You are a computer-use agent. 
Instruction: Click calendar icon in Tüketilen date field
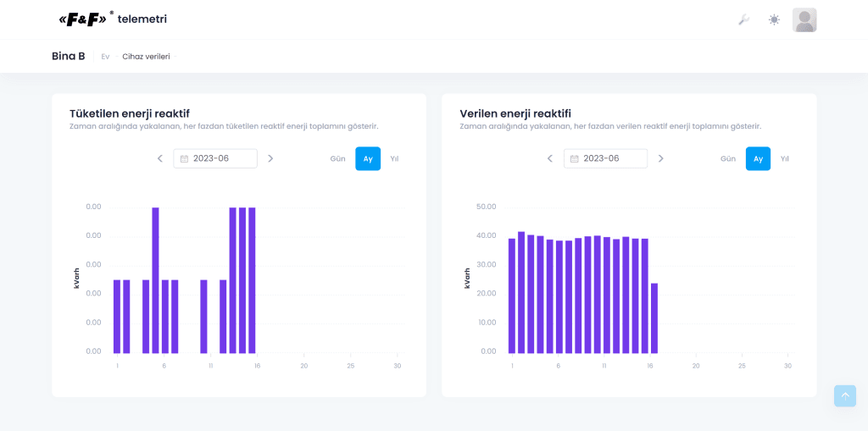coord(184,159)
